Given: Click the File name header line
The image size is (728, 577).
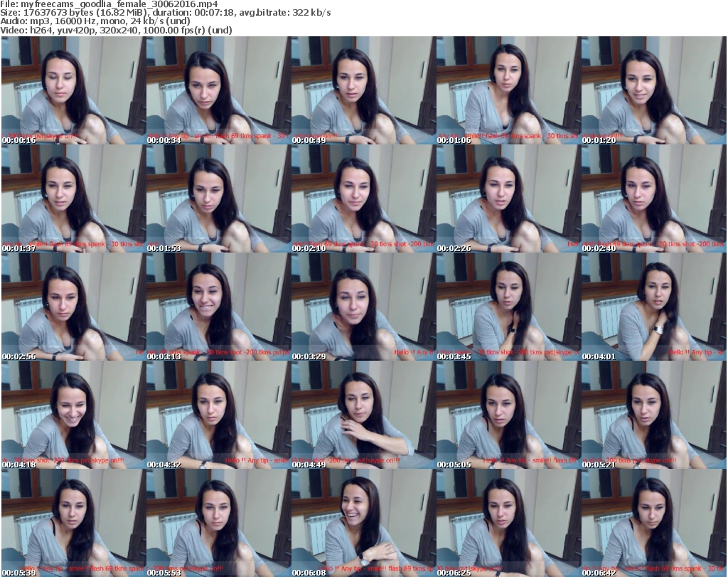Looking at the screenshot, I should [x=109, y=4].
